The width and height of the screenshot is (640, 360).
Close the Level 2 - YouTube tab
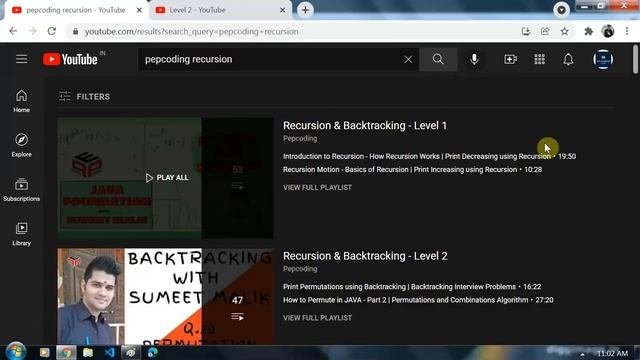point(282,10)
